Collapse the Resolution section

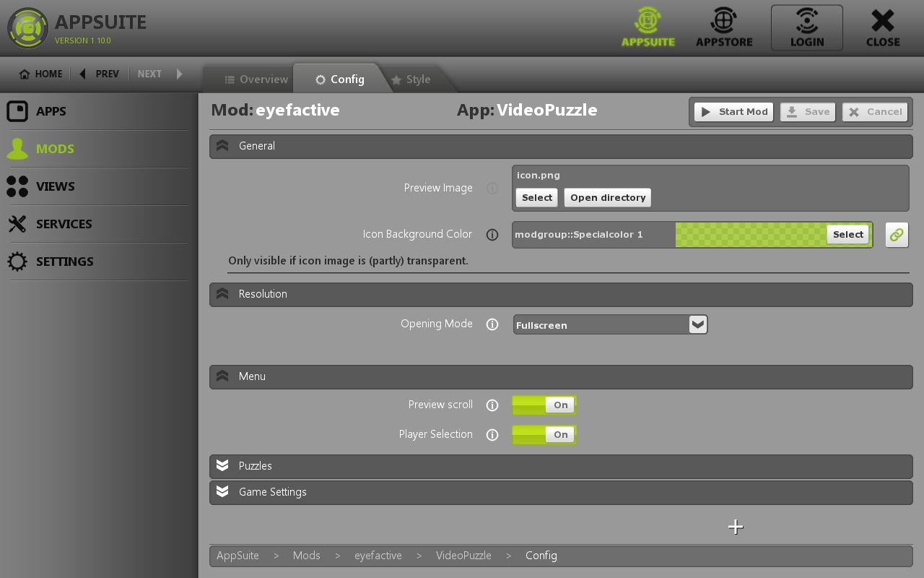click(x=561, y=294)
